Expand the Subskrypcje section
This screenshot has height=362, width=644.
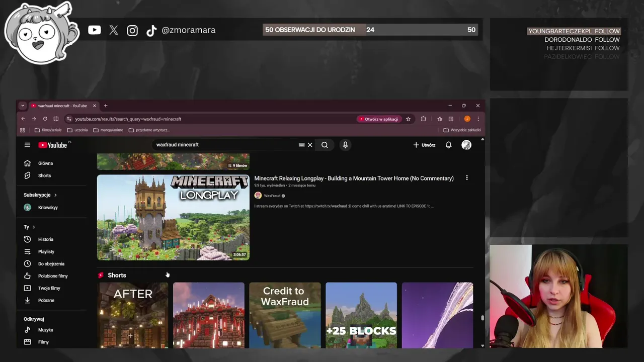point(40,195)
